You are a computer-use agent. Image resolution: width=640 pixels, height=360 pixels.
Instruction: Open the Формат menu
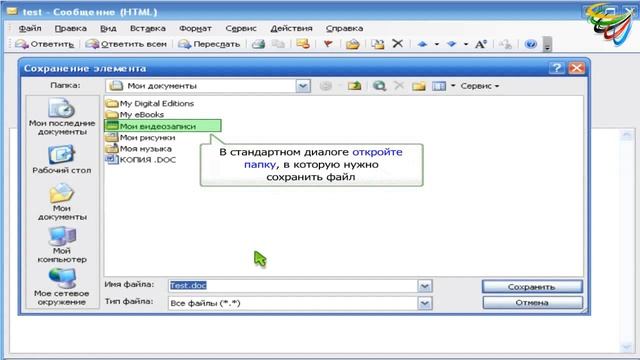(195, 28)
